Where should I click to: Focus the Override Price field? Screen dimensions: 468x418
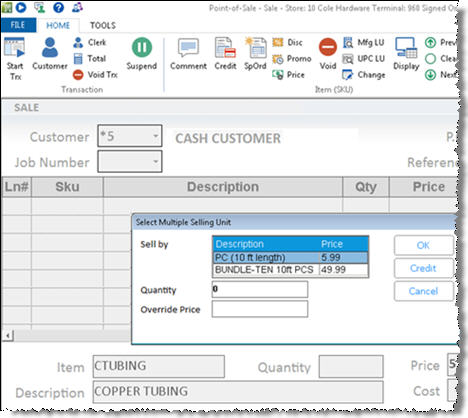260,309
